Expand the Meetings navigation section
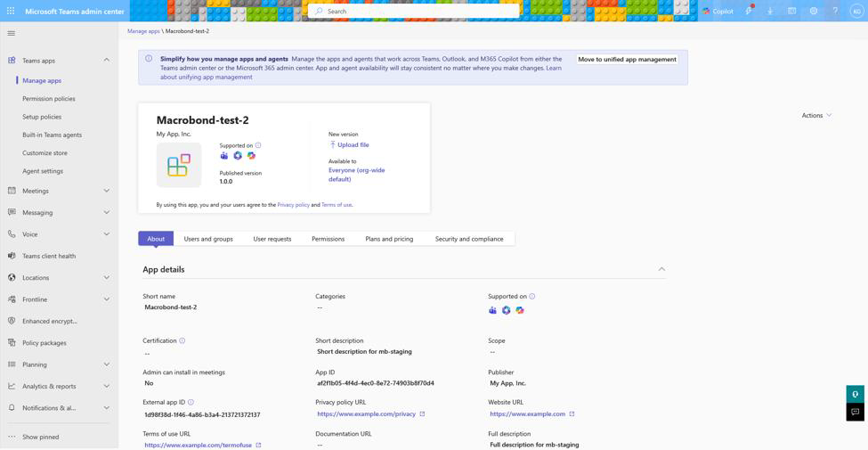Viewport: 868px width, 450px height. [x=107, y=191]
